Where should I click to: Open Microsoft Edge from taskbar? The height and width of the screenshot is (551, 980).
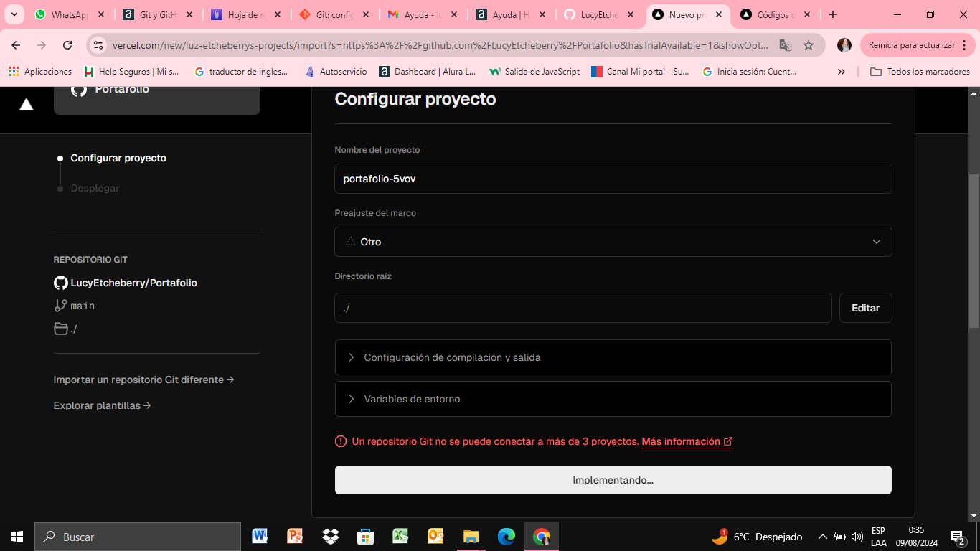coord(507,536)
